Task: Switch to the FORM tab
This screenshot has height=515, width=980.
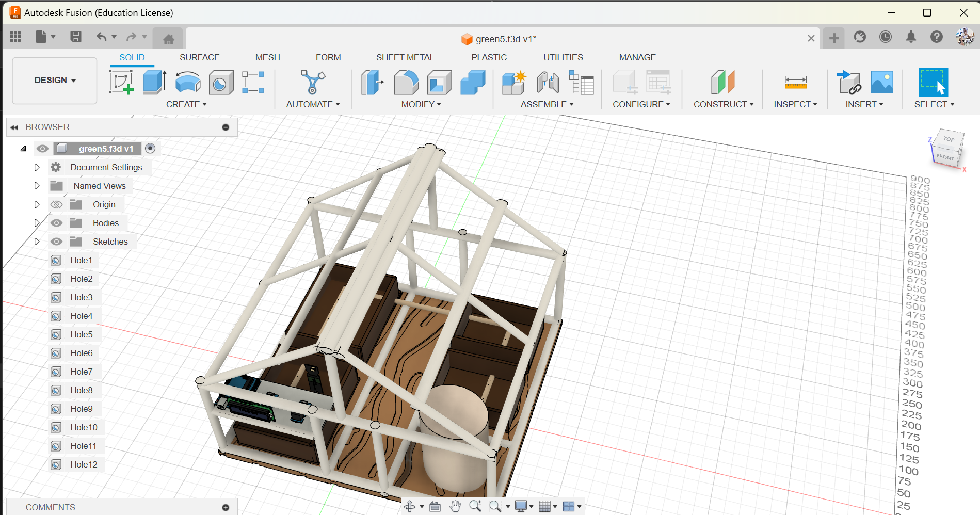Action: [328, 57]
